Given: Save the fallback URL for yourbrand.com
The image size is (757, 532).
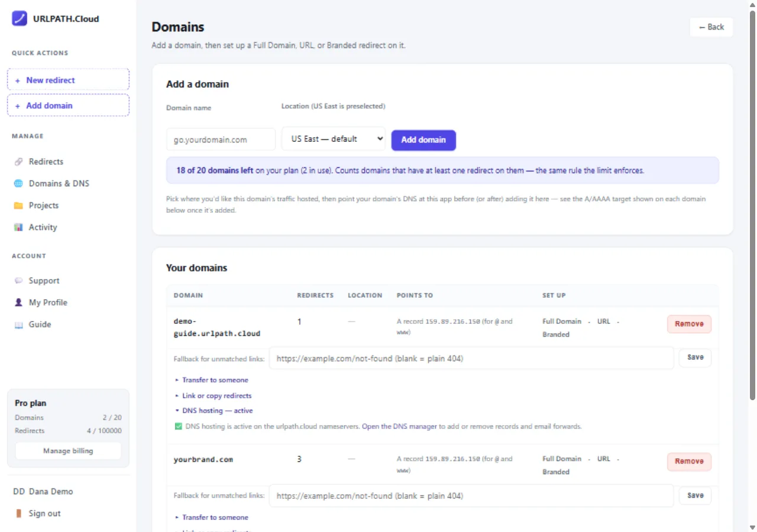Looking at the screenshot, I should click(695, 495).
